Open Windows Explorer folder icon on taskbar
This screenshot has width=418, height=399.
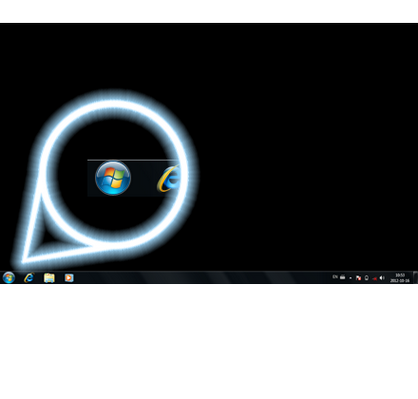[x=49, y=278]
